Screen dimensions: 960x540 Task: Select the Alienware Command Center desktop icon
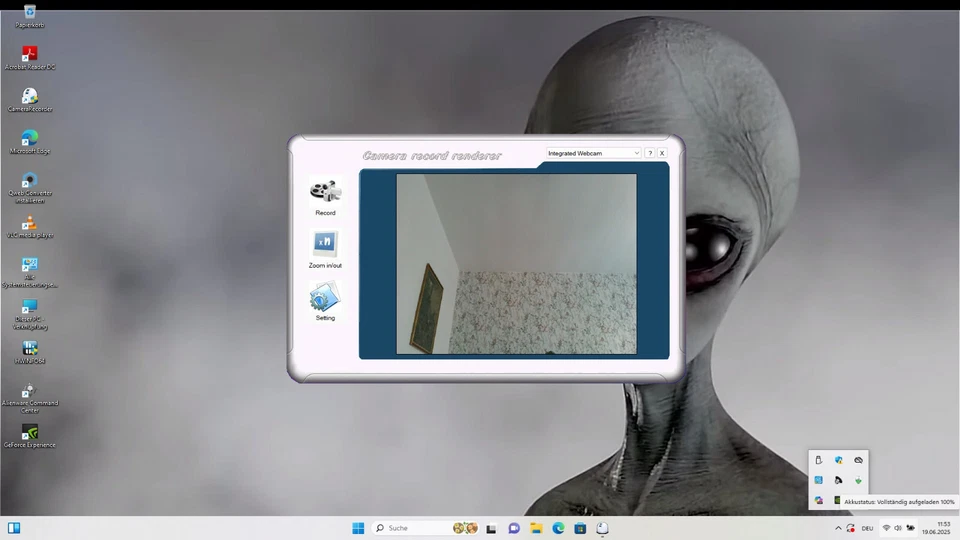30,391
